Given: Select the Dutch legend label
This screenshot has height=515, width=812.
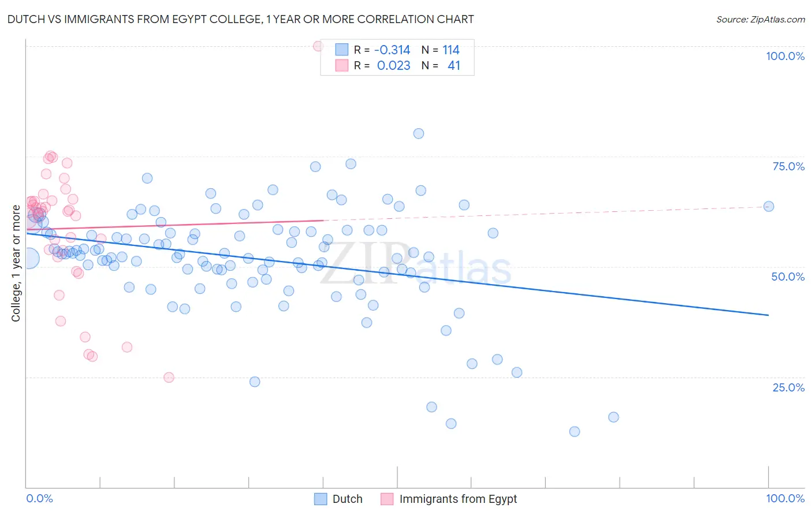Looking at the screenshot, I should tap(348, 499).
